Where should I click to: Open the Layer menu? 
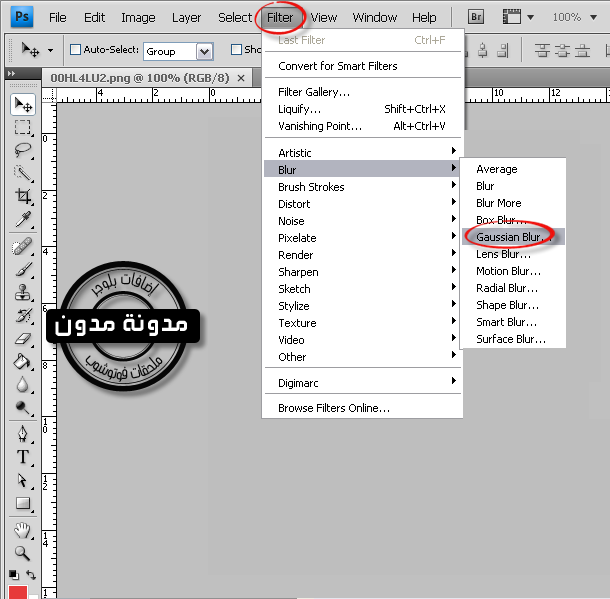click(x=186, y=18)
